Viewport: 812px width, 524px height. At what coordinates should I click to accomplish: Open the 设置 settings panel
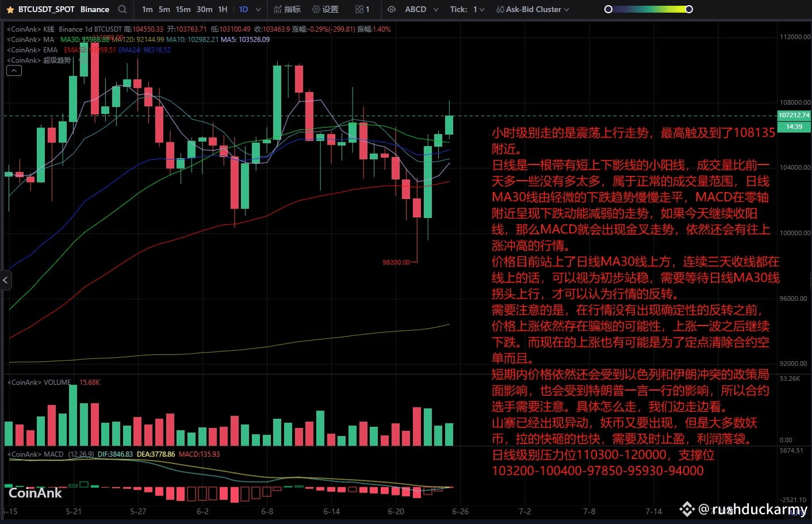point(325,9)
